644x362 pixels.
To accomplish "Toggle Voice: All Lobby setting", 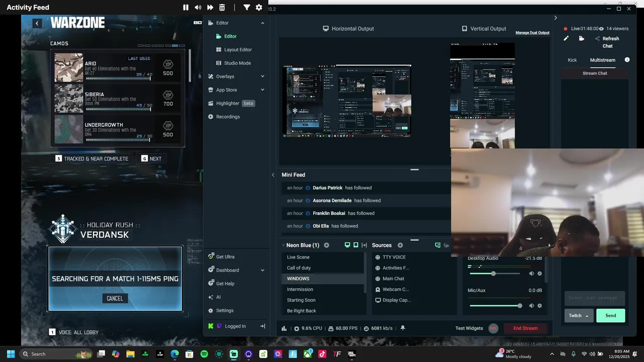I will (73, 332).
